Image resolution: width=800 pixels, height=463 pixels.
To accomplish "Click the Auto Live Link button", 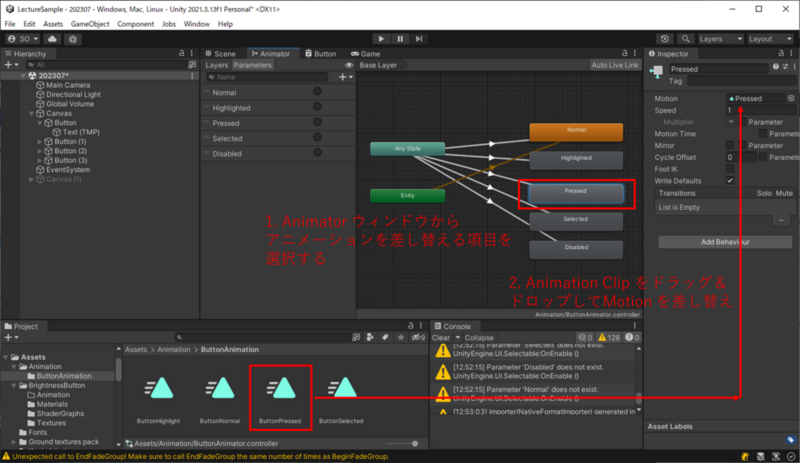I will [x=615, y=65].
